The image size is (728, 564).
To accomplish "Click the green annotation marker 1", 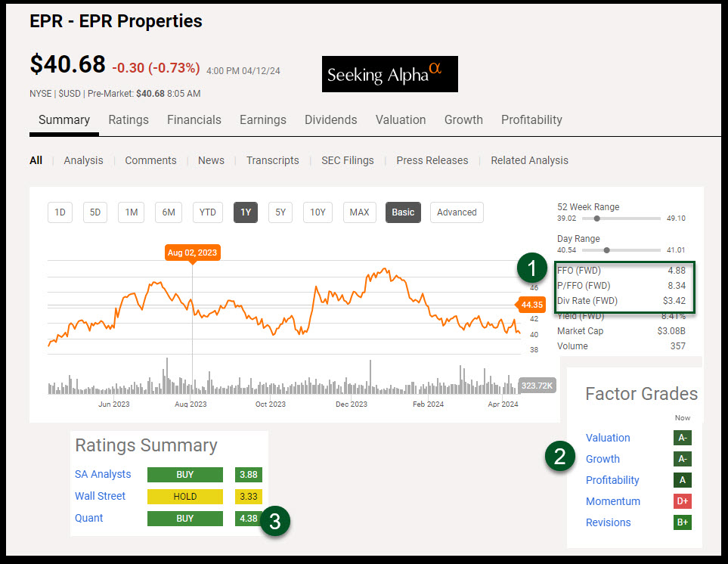I will coord(531,268).
